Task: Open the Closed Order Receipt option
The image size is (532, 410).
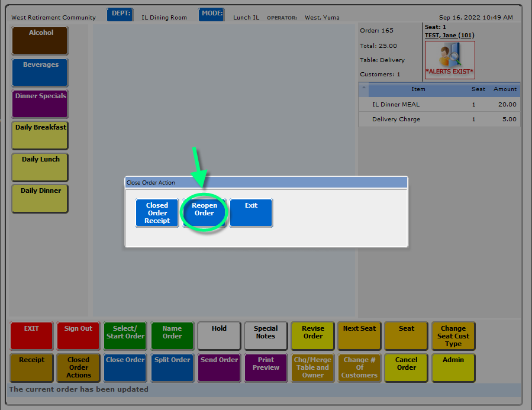Action: pos(157,212)
